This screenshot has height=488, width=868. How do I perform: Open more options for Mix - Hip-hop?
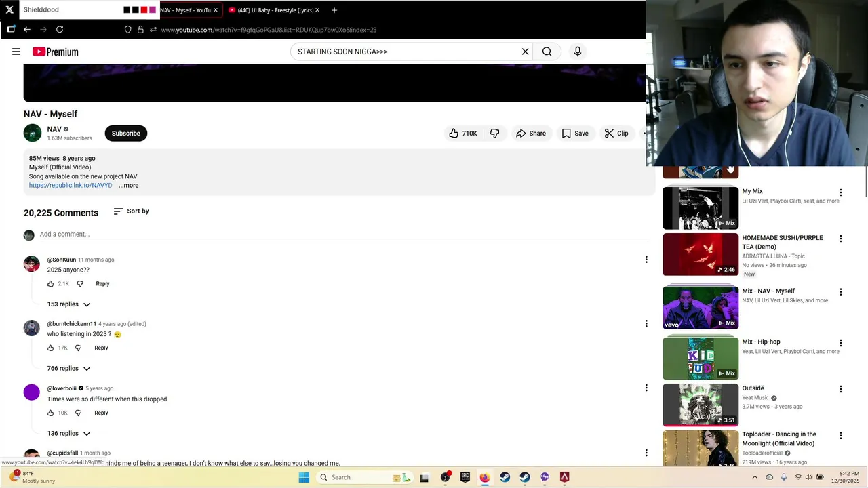click(841, 343)
